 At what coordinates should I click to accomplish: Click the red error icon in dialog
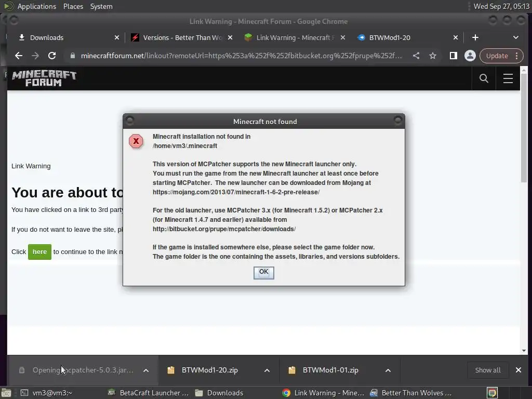(136, 141)
